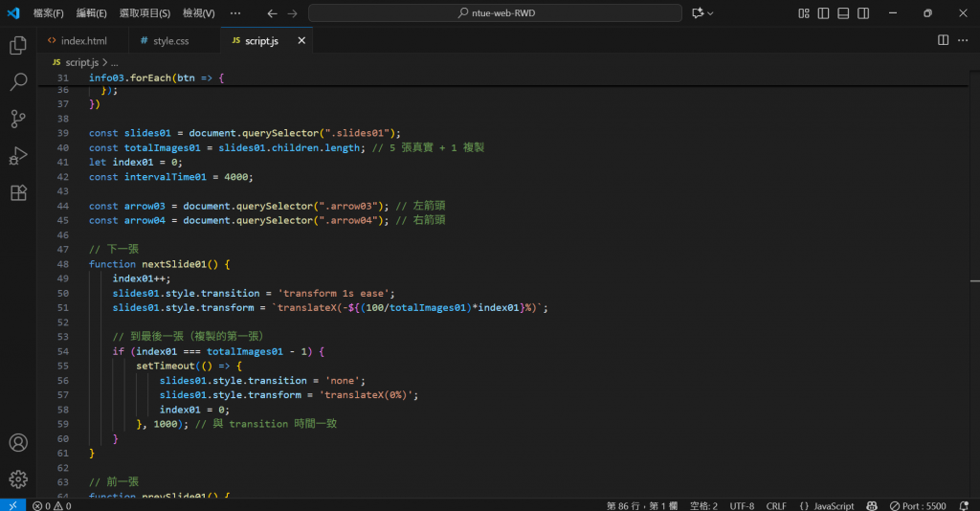Open the 編輯(E) menu
Viewport: 980px width, 511px height.
tap(91, 13)
